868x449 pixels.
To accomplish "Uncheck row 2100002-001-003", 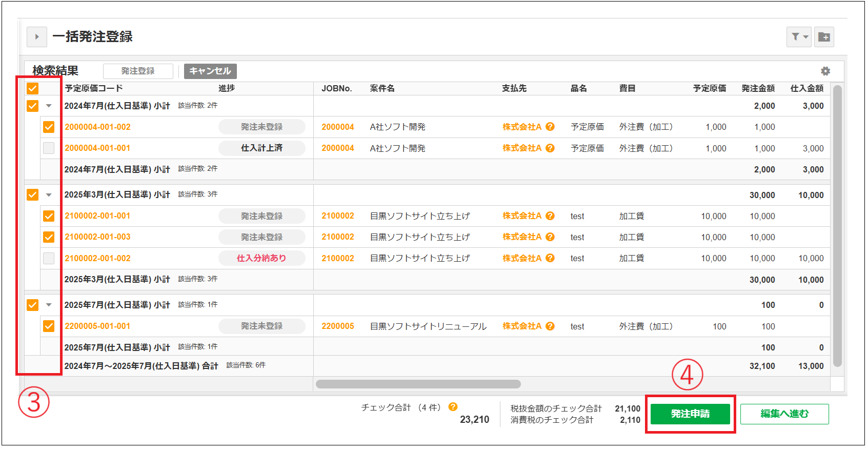I will click(49, 237).
